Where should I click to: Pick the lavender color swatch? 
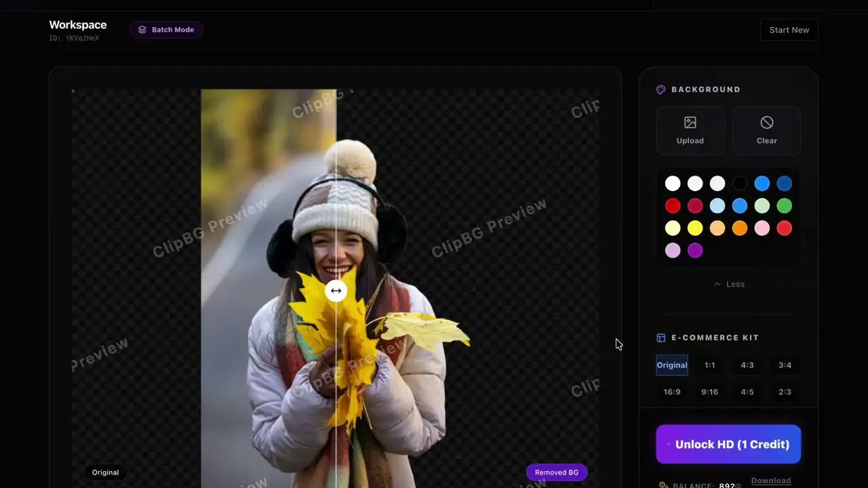[x=673, y=251]
